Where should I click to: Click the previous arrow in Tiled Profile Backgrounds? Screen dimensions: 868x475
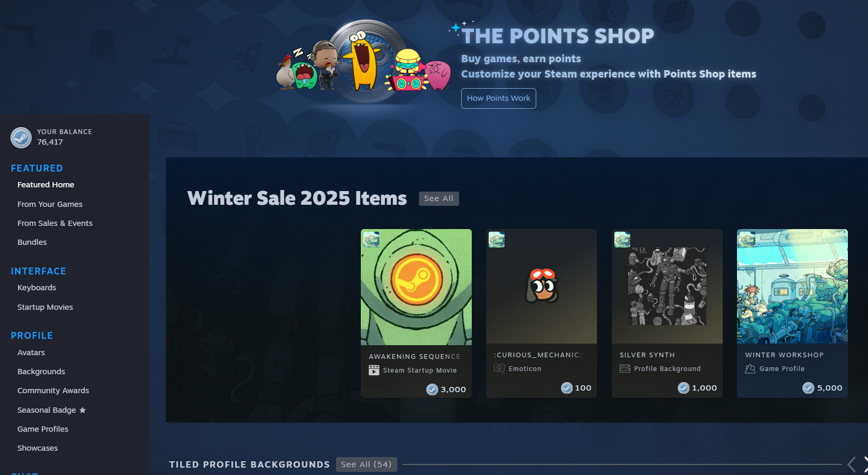coord(852,464)
